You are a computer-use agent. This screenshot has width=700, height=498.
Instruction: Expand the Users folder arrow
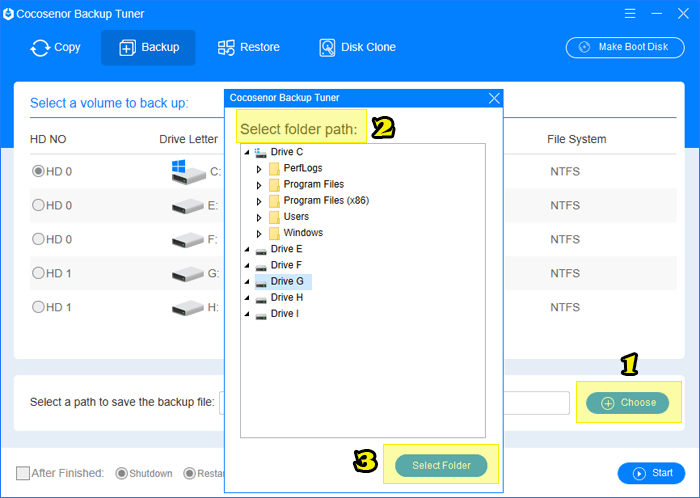tap(259, 218)
